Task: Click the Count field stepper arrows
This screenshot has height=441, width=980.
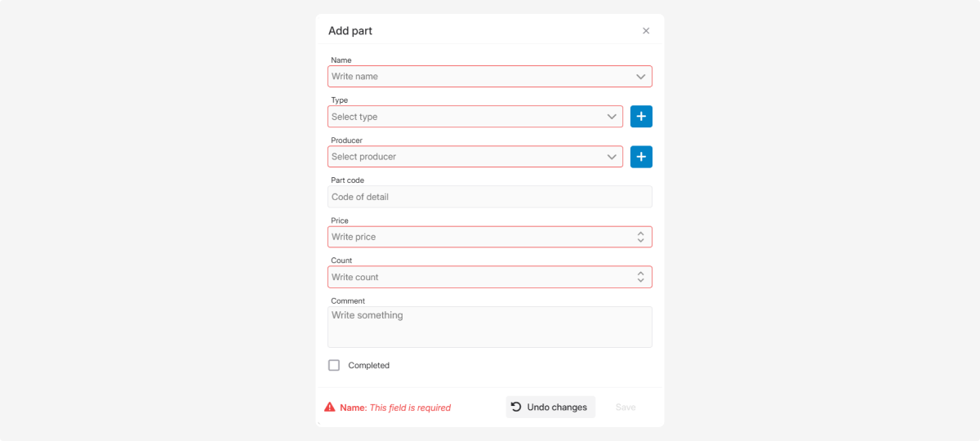Action: [641, 277]
